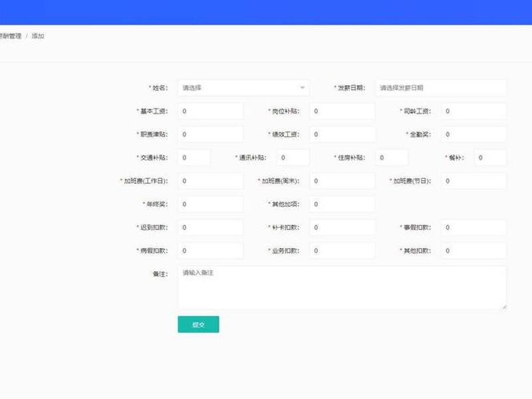This screenshot has height=399, width=532.
Task: Focus the 职责津贴 input field
Action: click(210, 134)
